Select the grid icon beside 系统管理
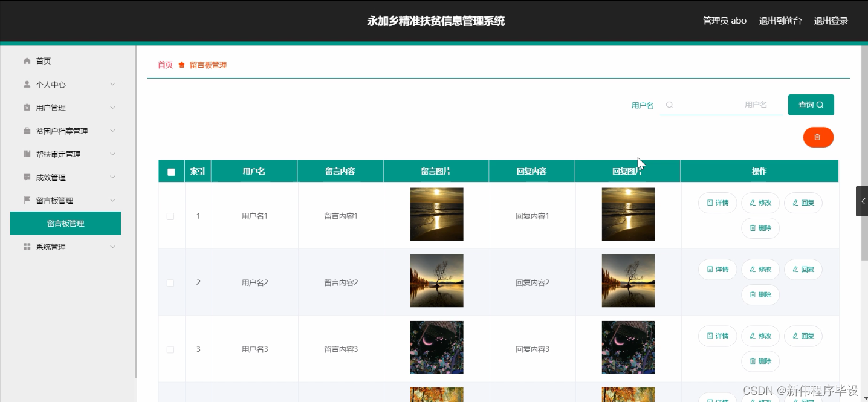 (27, 246)
